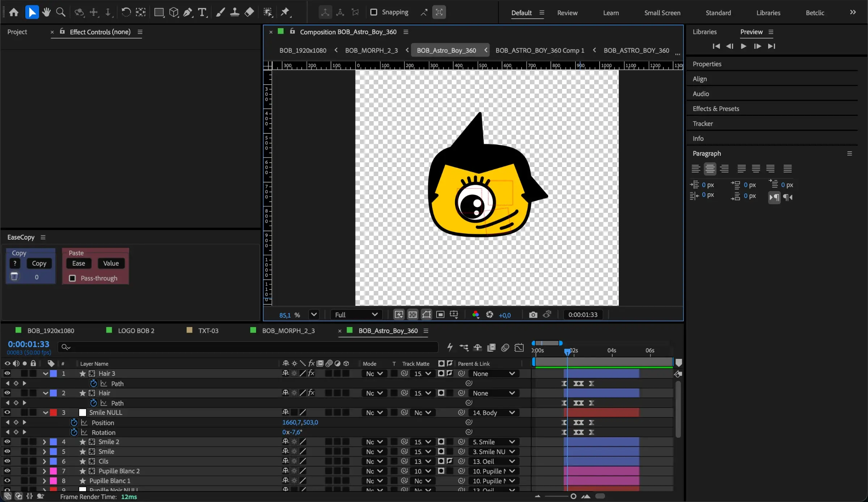Select the Clone Stamp tool
This screenshot has height=502, width=868.
234,12
